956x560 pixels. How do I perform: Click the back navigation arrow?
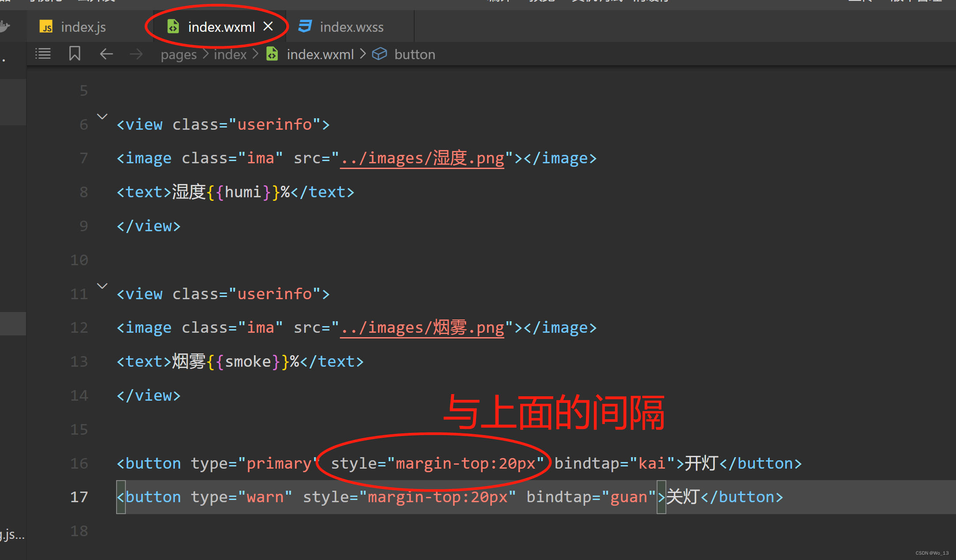coord(106,54)
